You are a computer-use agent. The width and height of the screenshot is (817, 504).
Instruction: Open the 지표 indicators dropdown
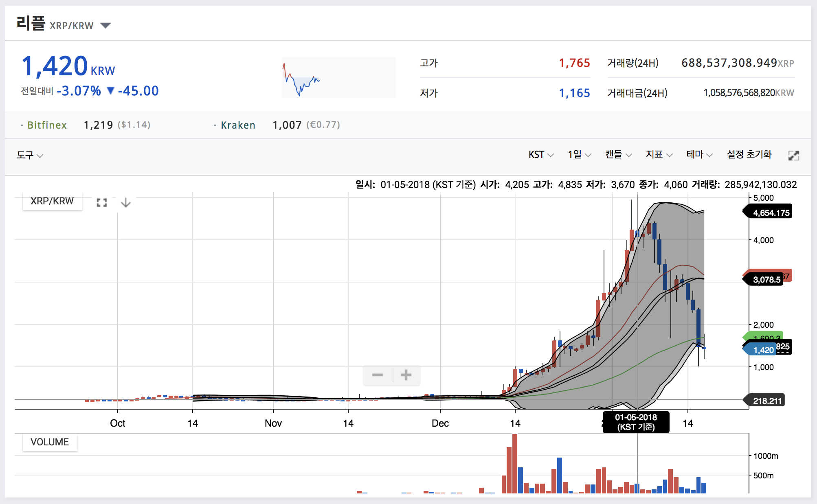click(x=659, y=155)
